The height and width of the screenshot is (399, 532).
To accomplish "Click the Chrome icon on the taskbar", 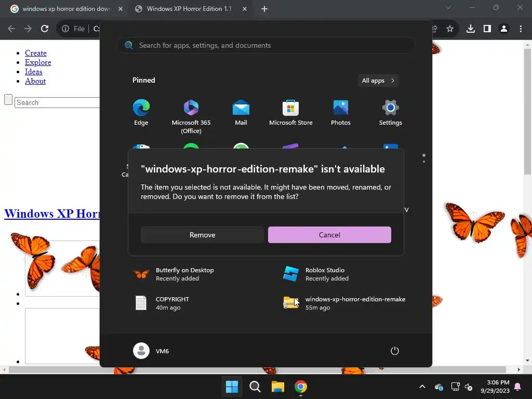I will [x=301, y=387].
